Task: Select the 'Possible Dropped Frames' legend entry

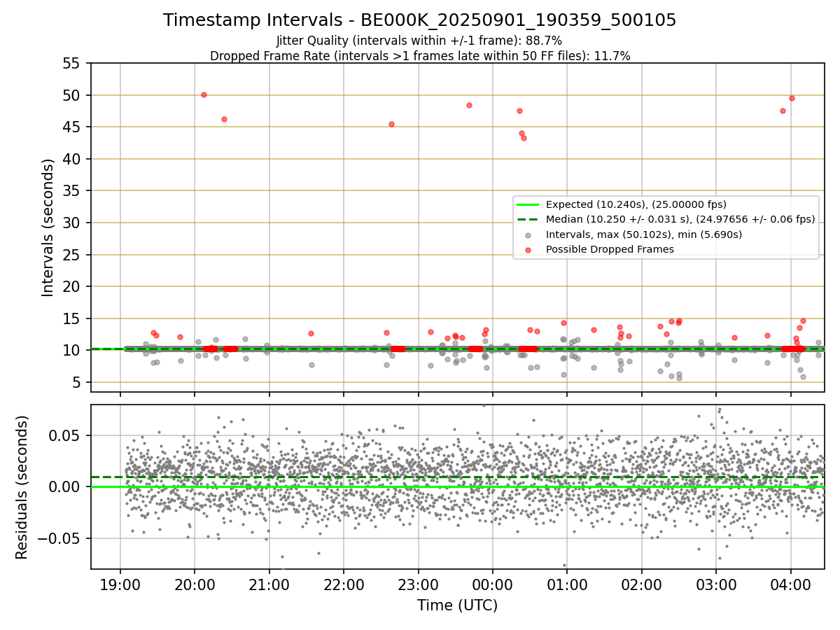Action: pyautogui.click(x=610, y=249)
